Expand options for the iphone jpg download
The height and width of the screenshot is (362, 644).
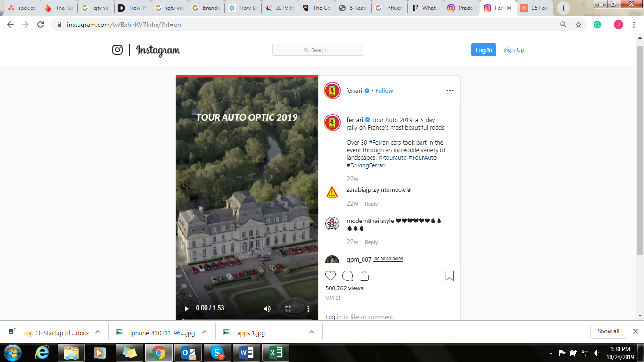click(205, 332)
